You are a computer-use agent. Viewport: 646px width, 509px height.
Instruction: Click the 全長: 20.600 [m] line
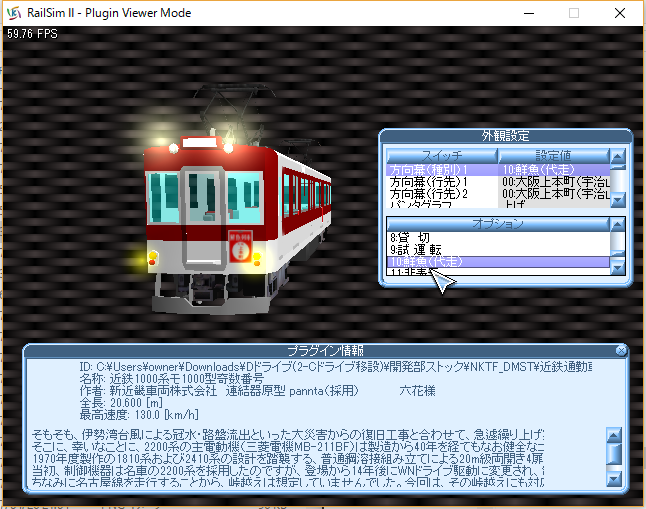[x=121, y=403]
